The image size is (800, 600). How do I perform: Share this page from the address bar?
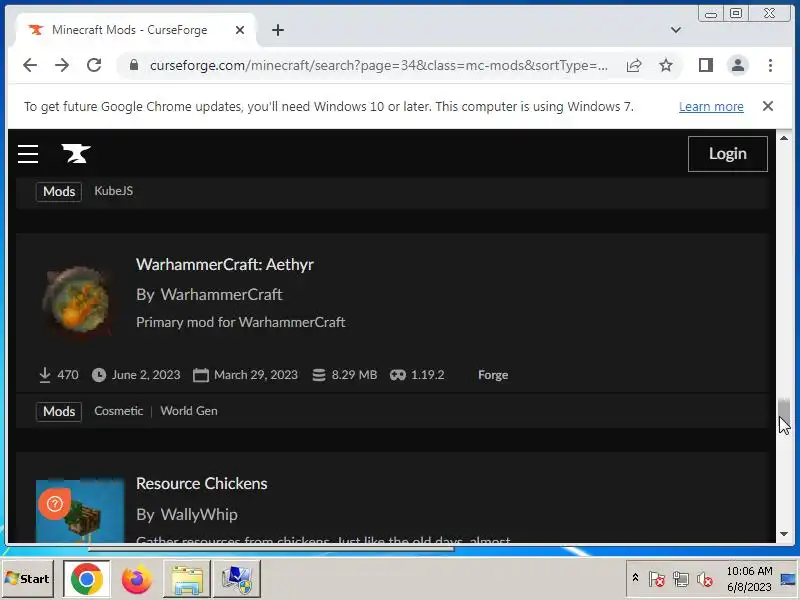click(634, 65)
